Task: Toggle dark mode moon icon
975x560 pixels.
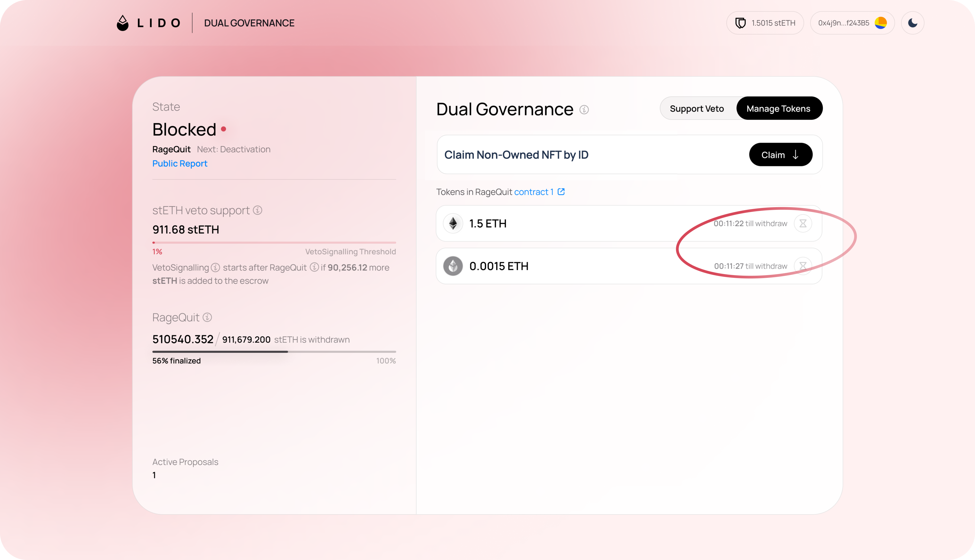Action: click(x=913, y=23)
